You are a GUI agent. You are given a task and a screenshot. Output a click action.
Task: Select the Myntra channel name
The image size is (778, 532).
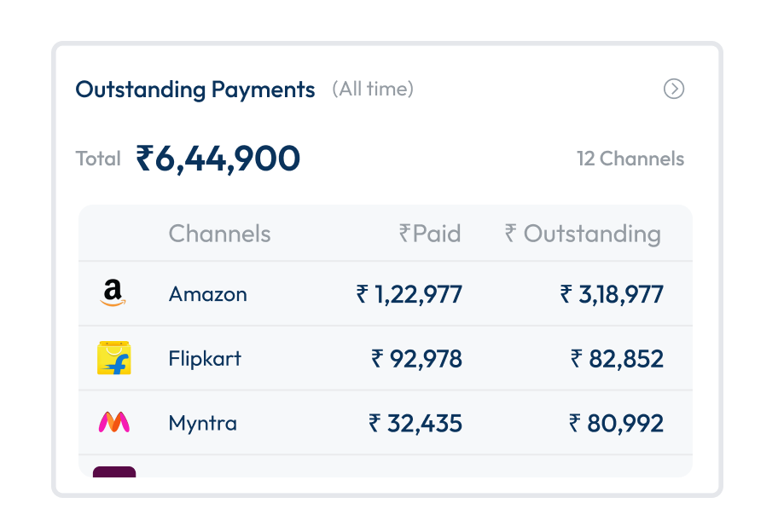(x=203, y=423)
